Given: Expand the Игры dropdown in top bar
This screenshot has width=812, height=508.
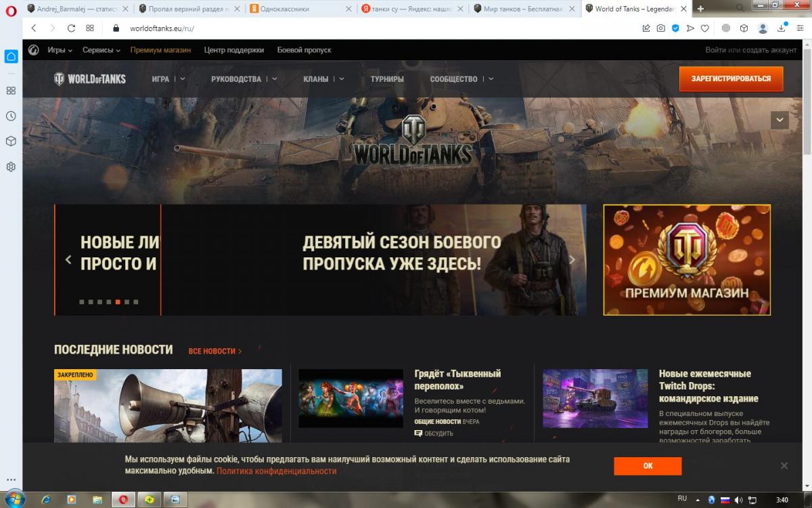Looking at the screenshot, I should coord(60,50).
